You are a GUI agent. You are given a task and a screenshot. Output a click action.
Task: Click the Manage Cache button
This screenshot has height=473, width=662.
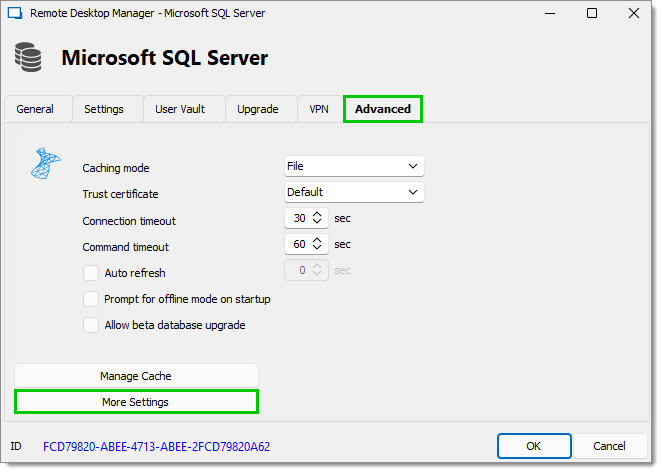tap(136, 376)
